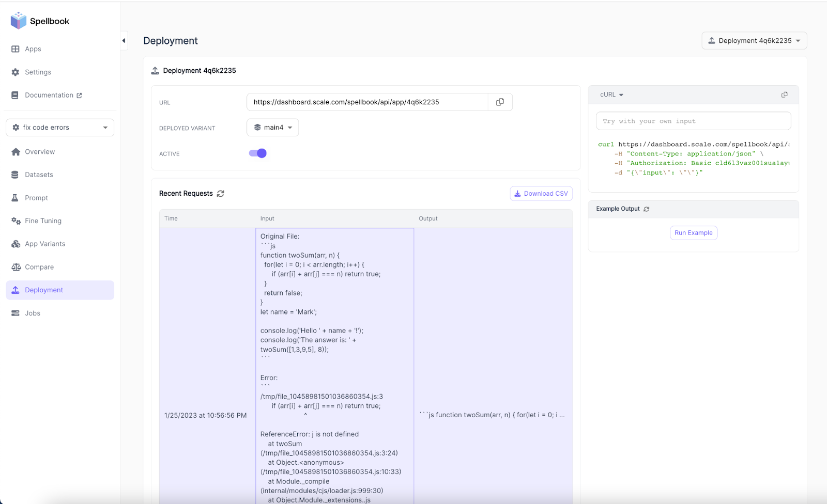Click the Documentation book icon
827x504 pixels.
click(16, 95)
